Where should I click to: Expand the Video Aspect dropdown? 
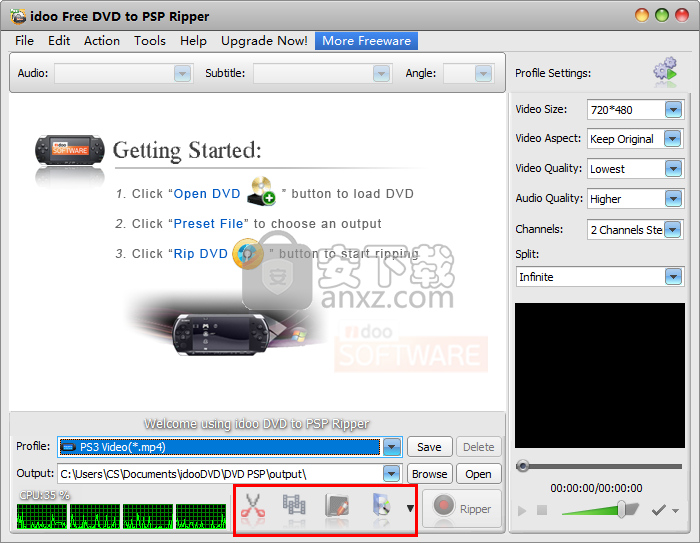pos(672,138)
